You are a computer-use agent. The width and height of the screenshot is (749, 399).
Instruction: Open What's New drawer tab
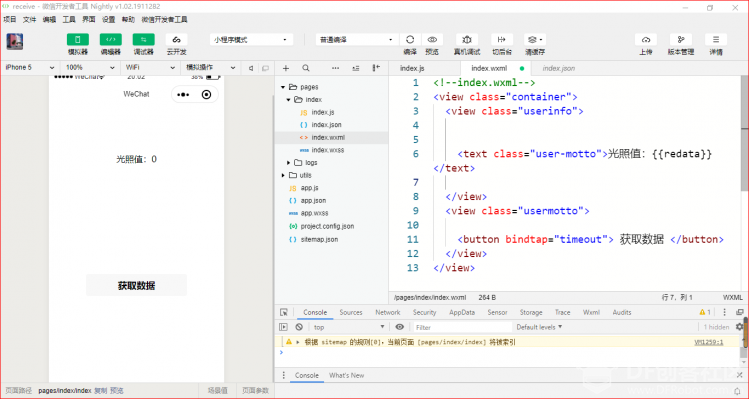click(x=346, y=375)
